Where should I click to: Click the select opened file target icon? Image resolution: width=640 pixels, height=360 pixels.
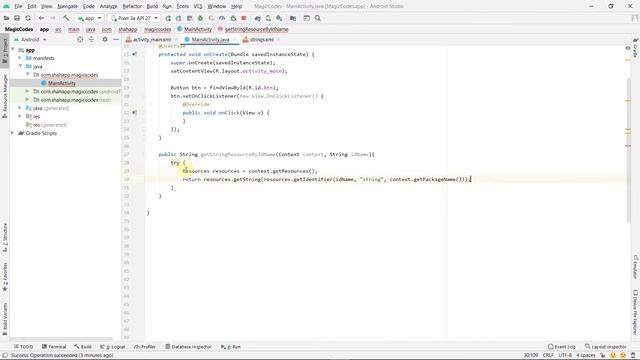[x=80, y=40]
